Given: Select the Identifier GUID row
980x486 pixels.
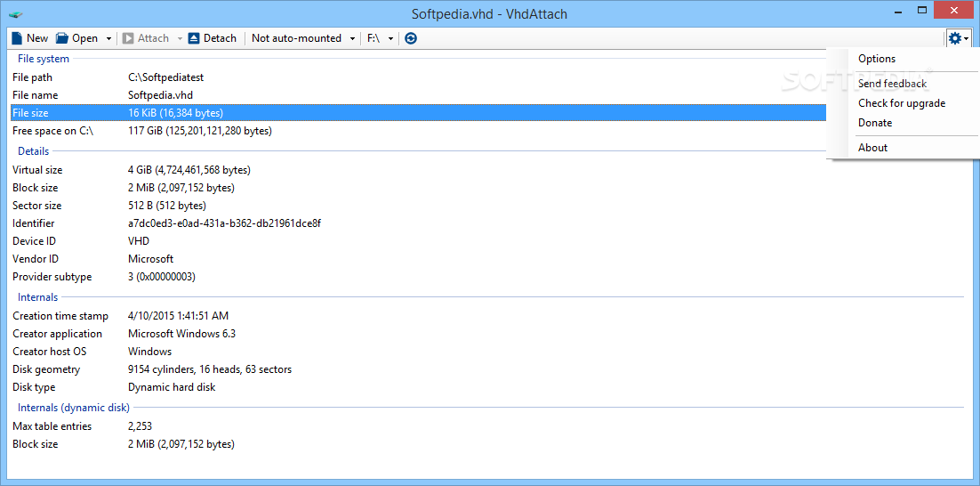Looking at the screenshot, I should coord(487,223).
